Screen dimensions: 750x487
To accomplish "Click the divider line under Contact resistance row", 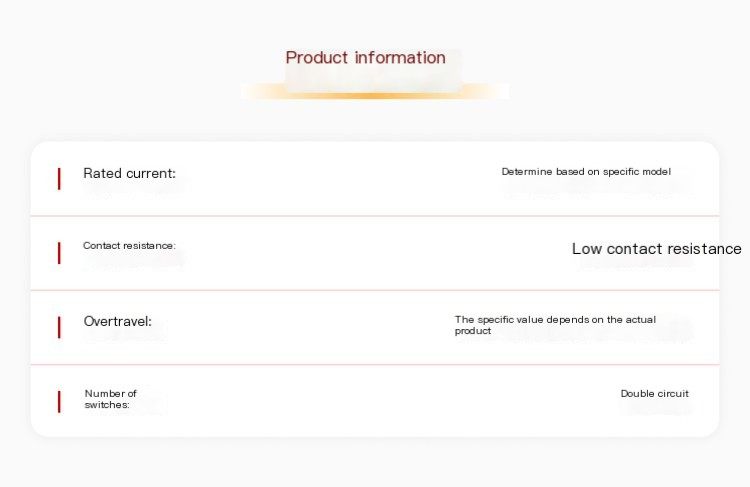I will pyautogui.click(x=375, y=290).
